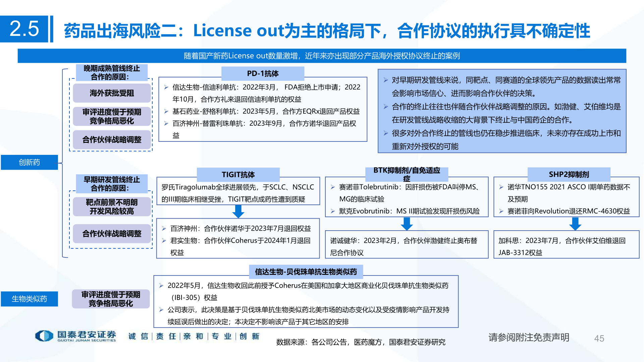
Task: Click the 诺诚健华 2023年2月 text box
Action: point(407,245)
